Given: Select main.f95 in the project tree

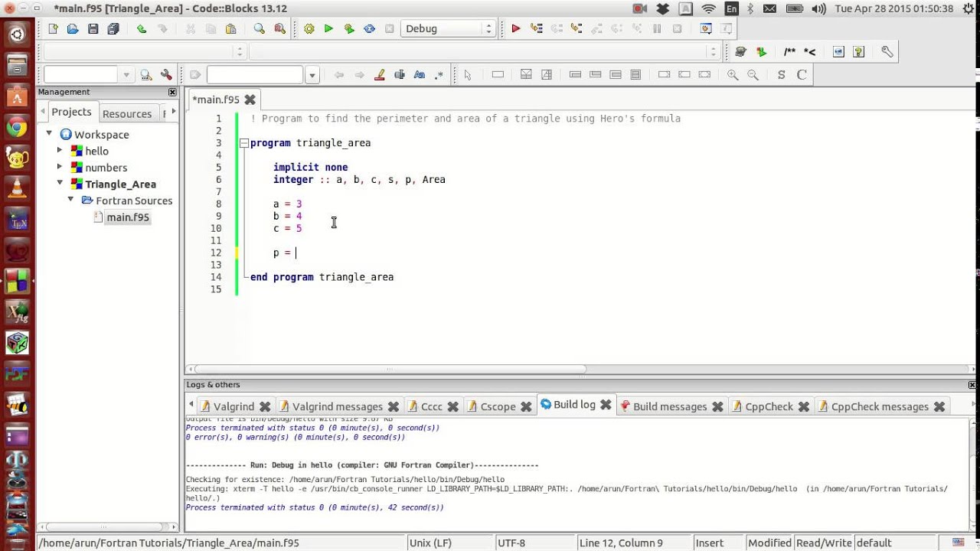Looking at the screenshot, I should [x=127, y=217].
